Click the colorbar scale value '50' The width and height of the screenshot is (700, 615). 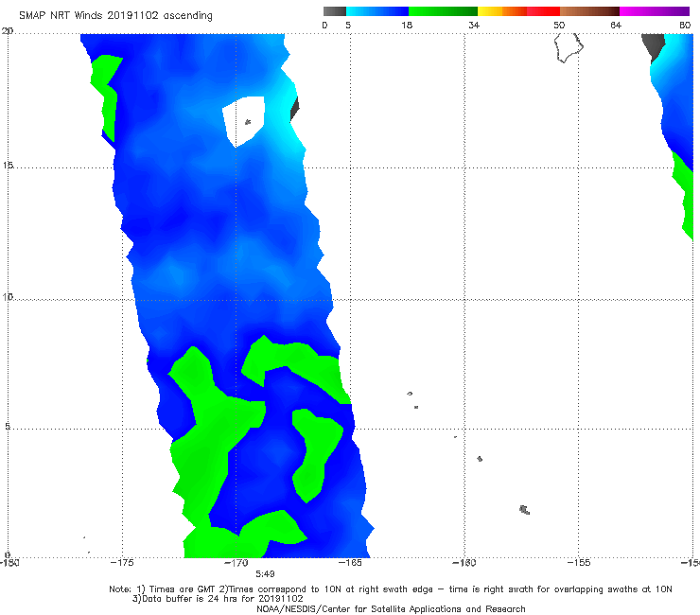(559, 25)
